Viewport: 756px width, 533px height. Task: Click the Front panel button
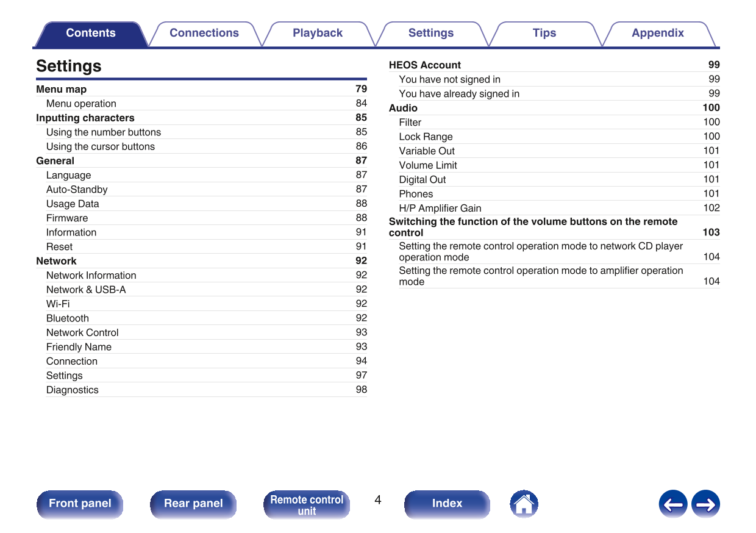coord(80,504)
